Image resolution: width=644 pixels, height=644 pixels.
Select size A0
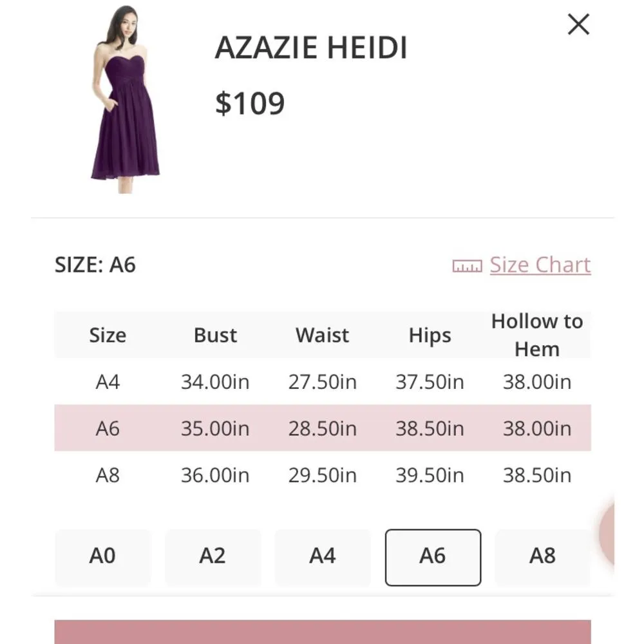(x=102, y=557)
